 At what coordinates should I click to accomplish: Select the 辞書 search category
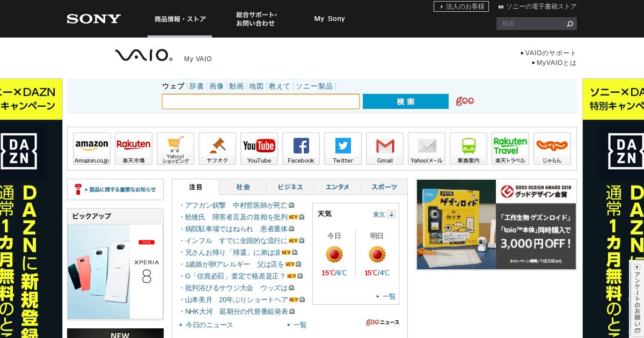point(196,86)
